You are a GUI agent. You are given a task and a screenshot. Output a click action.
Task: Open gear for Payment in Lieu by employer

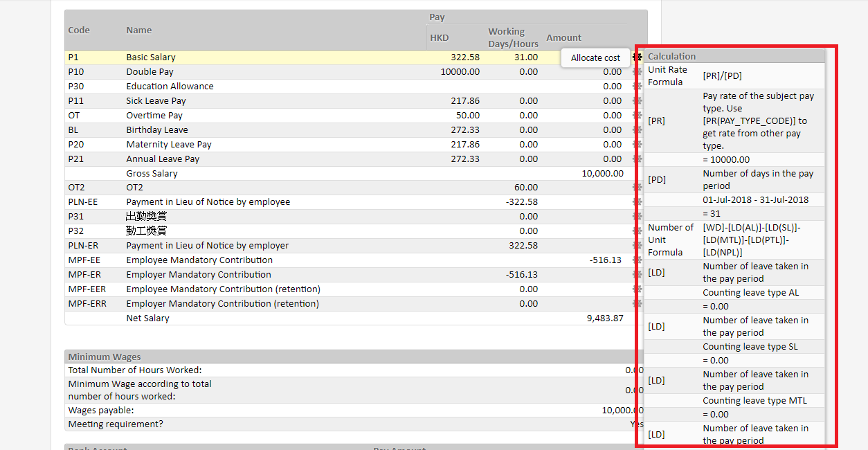tap(638, 246)
